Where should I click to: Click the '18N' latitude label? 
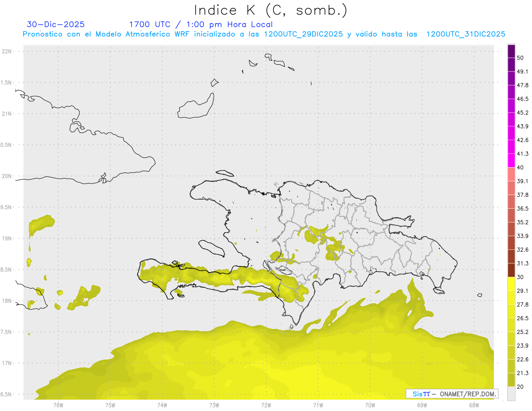point(7,301)
